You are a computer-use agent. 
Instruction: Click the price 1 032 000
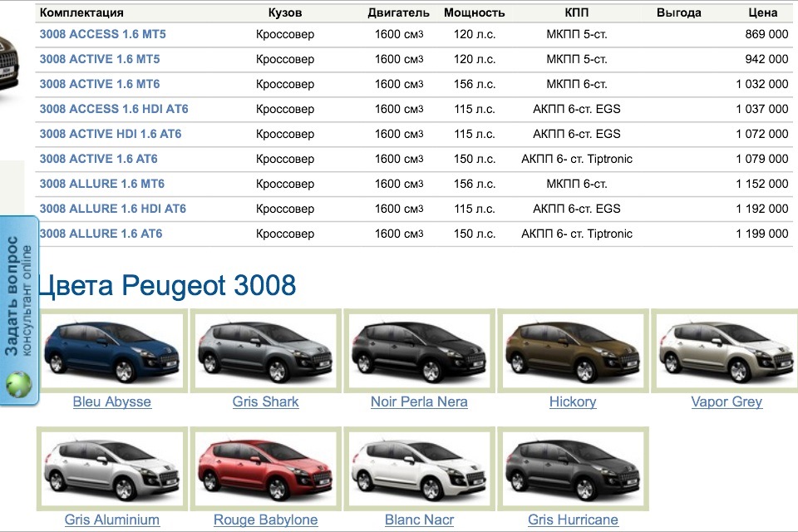762,84
